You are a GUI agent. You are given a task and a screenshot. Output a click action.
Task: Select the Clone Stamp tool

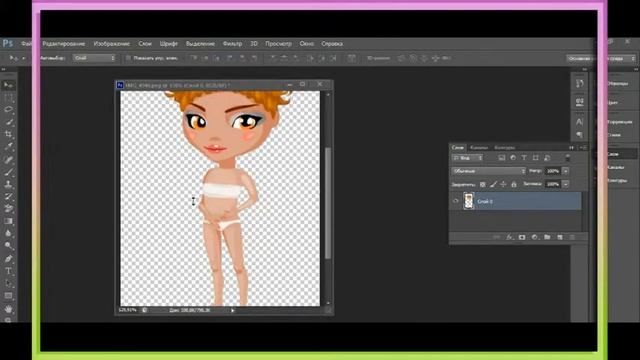point(8,184)
